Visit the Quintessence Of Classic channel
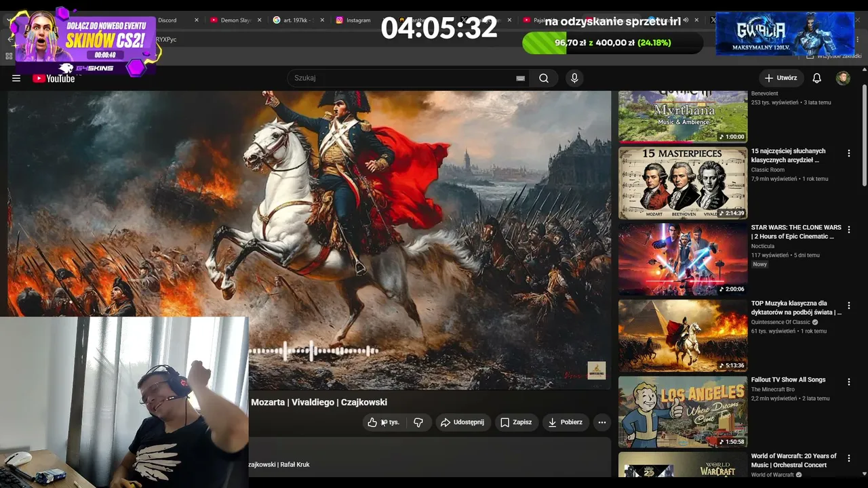Viewport: 868px width, 488px height. (781, 323)
